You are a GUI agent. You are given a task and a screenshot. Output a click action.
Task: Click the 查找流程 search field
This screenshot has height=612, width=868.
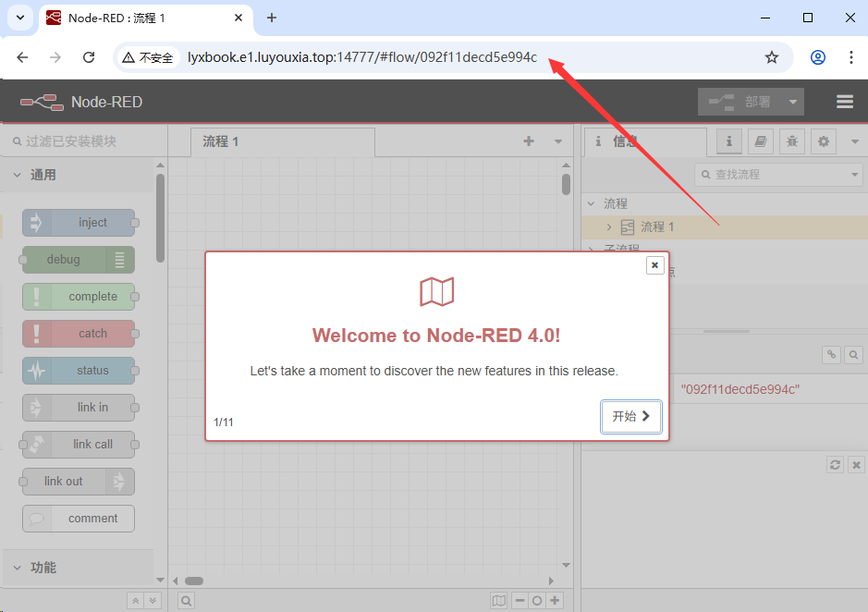[x=778, y=175]
